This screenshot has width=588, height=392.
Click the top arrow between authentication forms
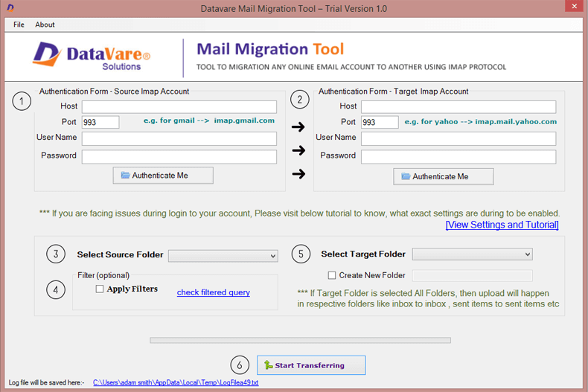(x=298, y=127)
